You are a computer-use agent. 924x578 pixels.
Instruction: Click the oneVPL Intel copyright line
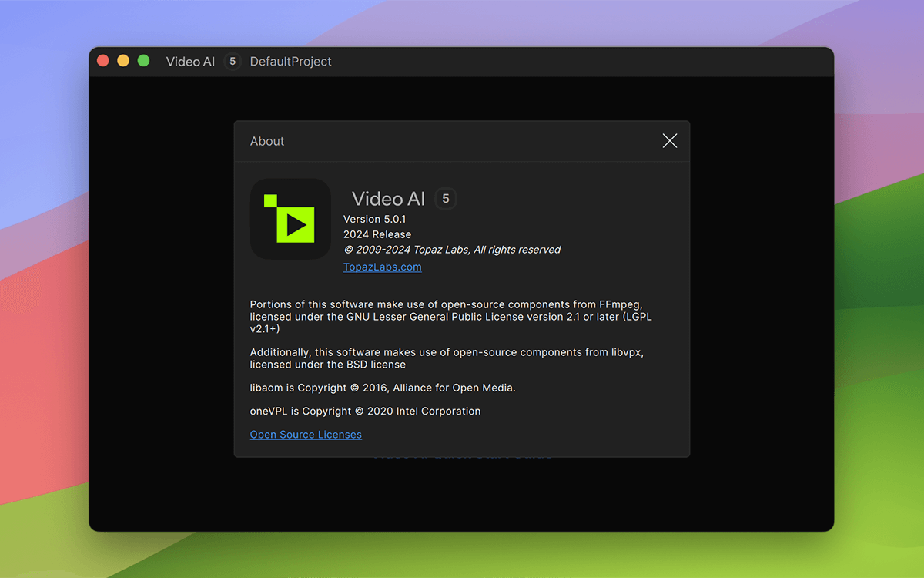(365, 411)
